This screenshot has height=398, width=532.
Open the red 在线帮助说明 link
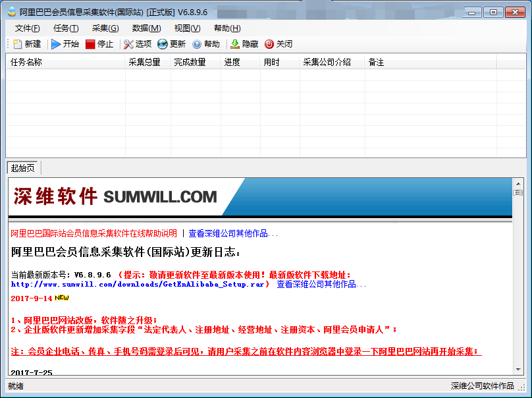point(93,234)
